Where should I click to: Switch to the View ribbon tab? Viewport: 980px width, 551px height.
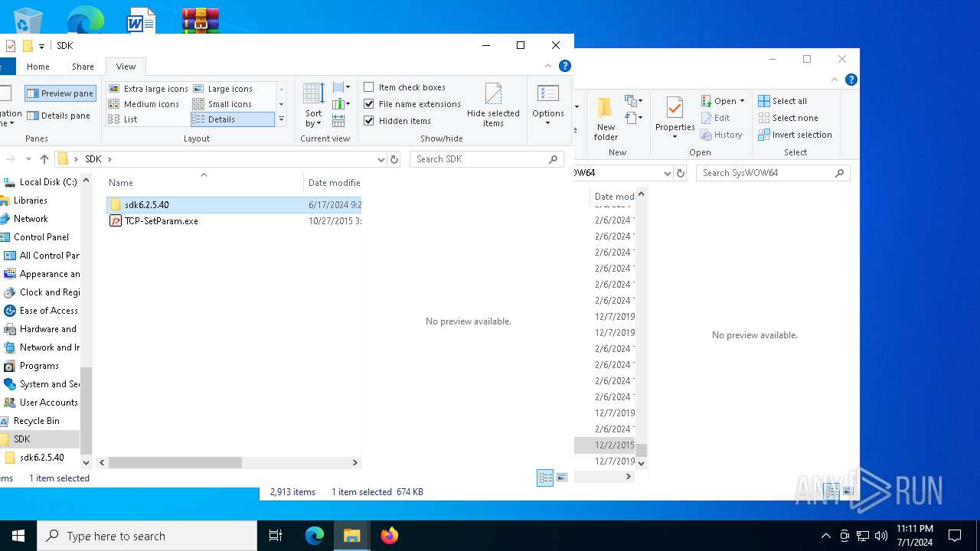tap(126, 67)
